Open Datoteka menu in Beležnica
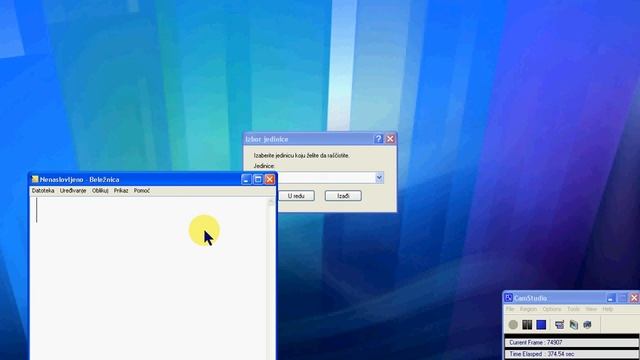Image resolution: width=640 pixels, height=360 pixels. 43,191
